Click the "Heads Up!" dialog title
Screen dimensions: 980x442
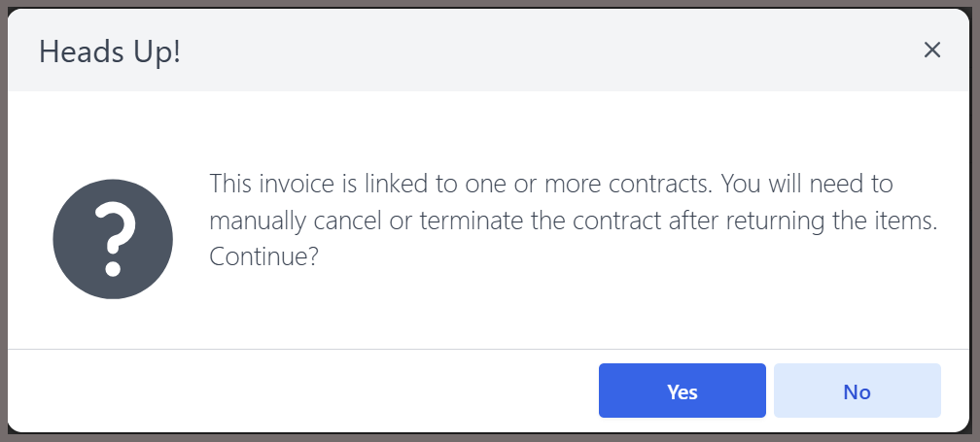pyautogui.click(x=110, y=51)
